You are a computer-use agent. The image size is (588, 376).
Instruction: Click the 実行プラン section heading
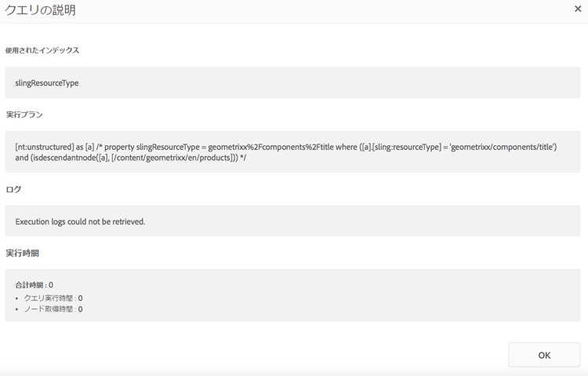click(x=24, y=115)
